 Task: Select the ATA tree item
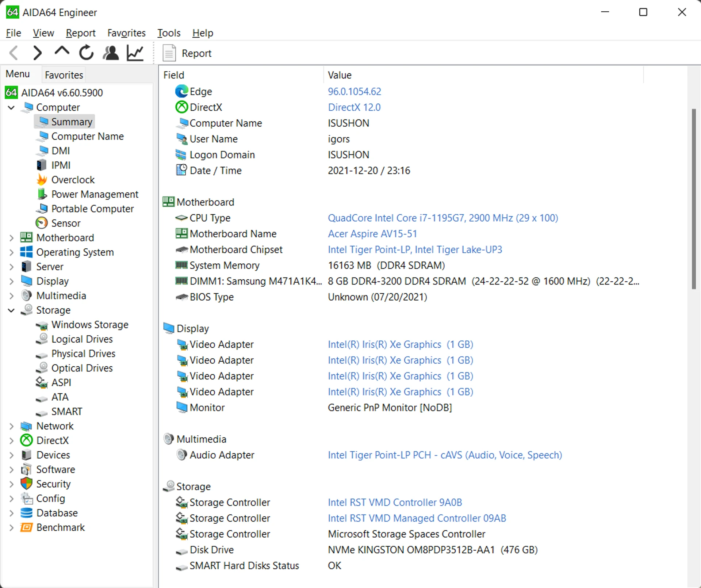click(x=60, y=397)
